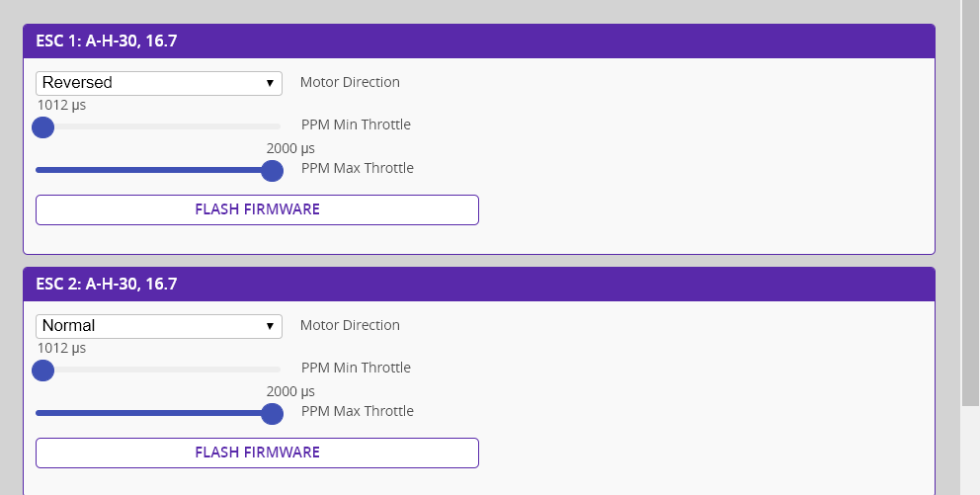Open ESC 2 Motor Direction dropdown
The height and width of the screenshot is (495, 980).
(158, 326)
